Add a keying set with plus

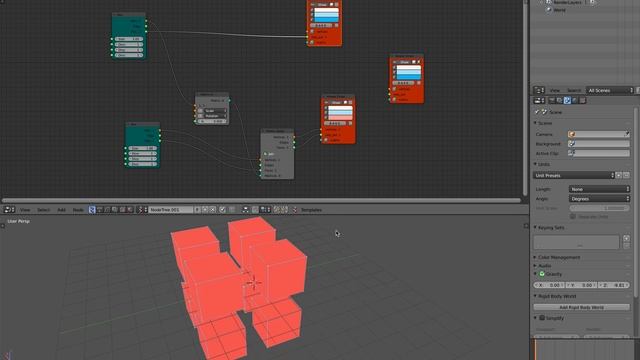626,238
